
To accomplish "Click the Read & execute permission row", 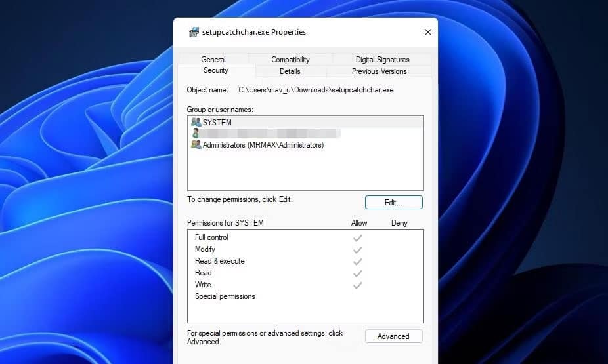I will [x=305, y=261].
